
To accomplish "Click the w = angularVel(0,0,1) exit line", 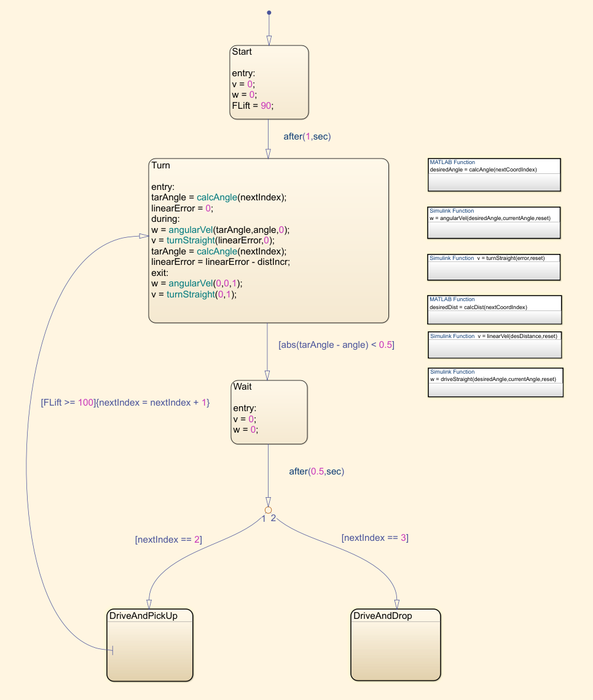I will [x=197, y=283].
